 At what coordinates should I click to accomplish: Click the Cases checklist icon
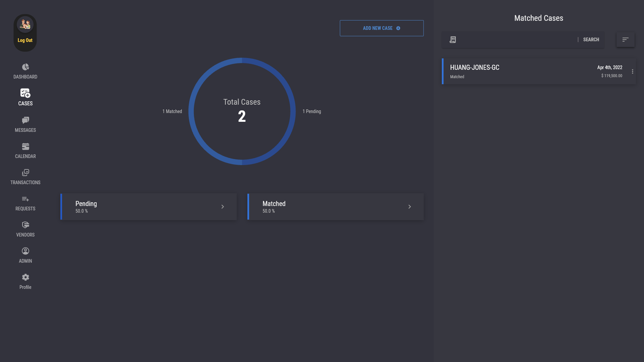click(25, 93)
